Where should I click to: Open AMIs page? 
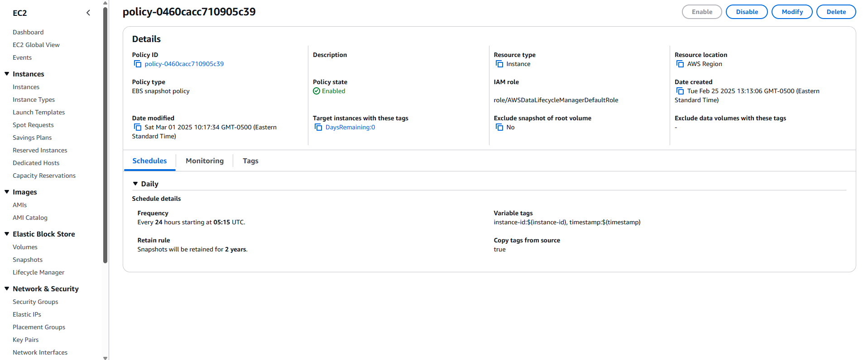(x=19, y=205)
